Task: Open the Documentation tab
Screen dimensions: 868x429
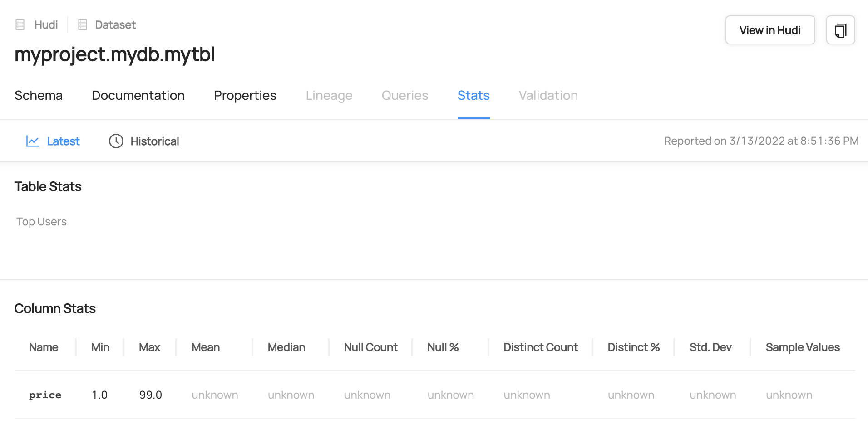Action: 138,96
